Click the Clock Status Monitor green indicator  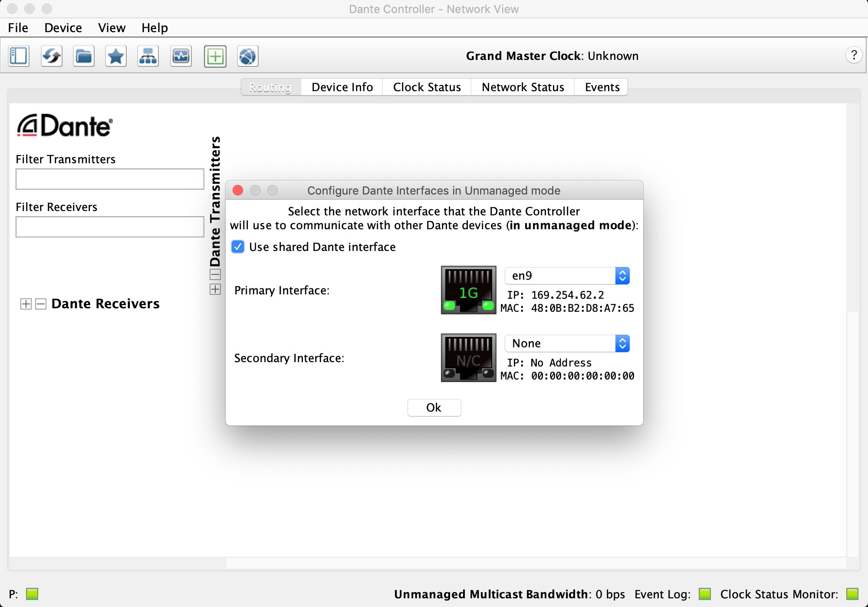click(852, 594)
